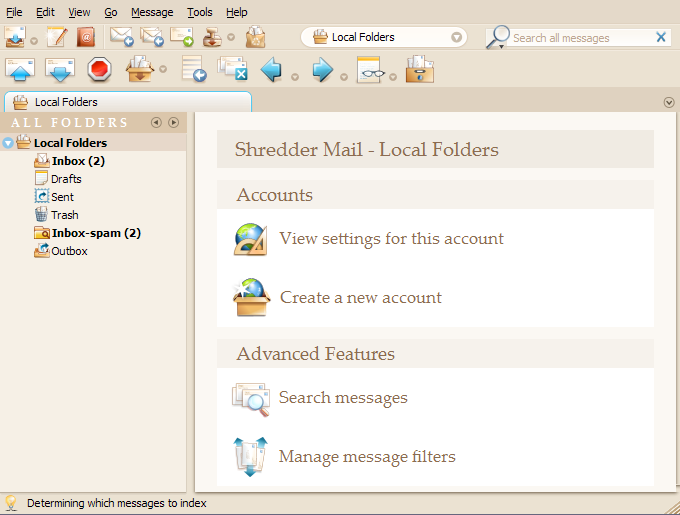Click the lightbulb status bar icon
This screenshot has height=515, width=680.
point(11,504)
